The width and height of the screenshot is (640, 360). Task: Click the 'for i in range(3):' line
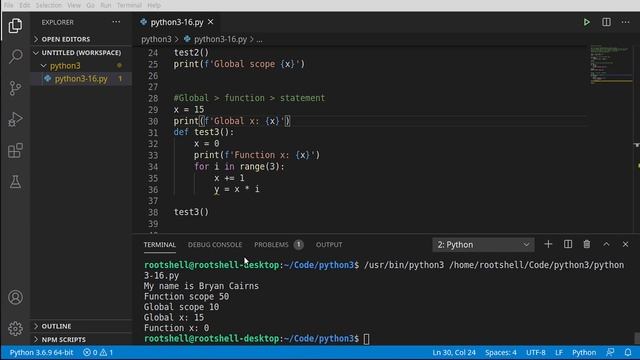coord(239,167)
